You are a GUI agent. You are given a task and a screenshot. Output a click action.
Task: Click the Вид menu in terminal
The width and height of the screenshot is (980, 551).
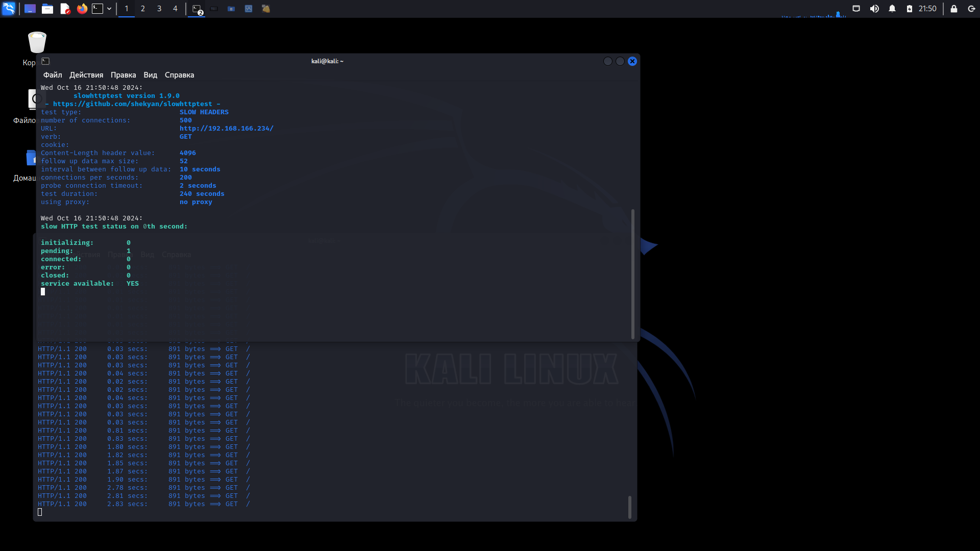point(150,74)
